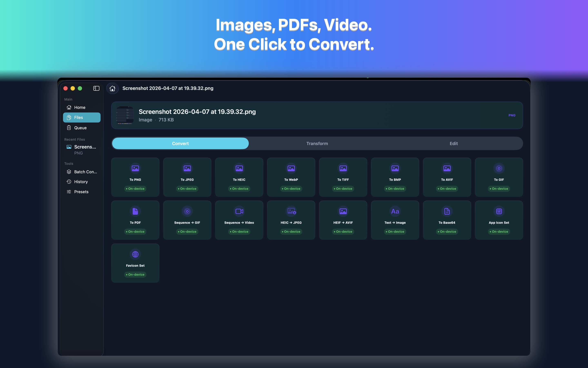Image resolution: width=588 pixels, height=368 pixels.
Task: Click the History clock icon
Action: (69, 182)
